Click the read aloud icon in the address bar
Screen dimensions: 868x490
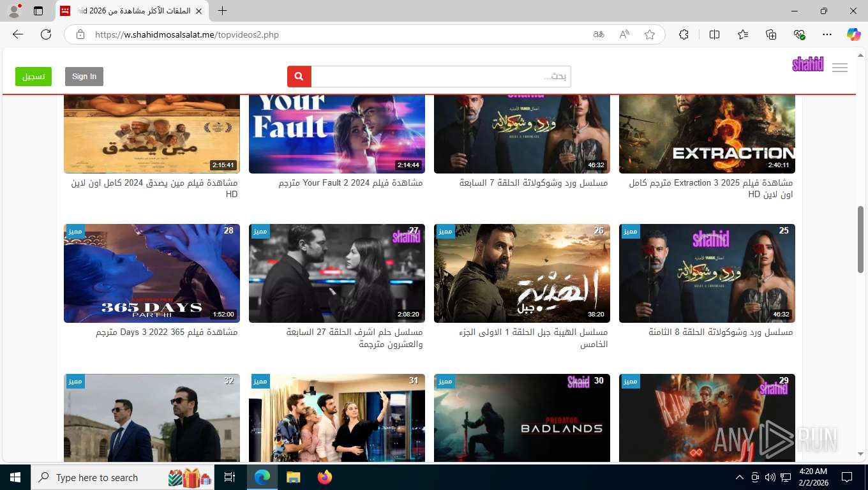624,34
